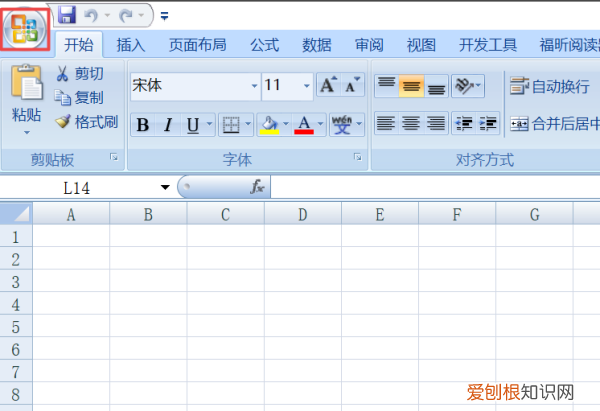The height and width of the screenshot is (411, 600).
Task: Copy selection with 复制
Action: tap(79, 98)
